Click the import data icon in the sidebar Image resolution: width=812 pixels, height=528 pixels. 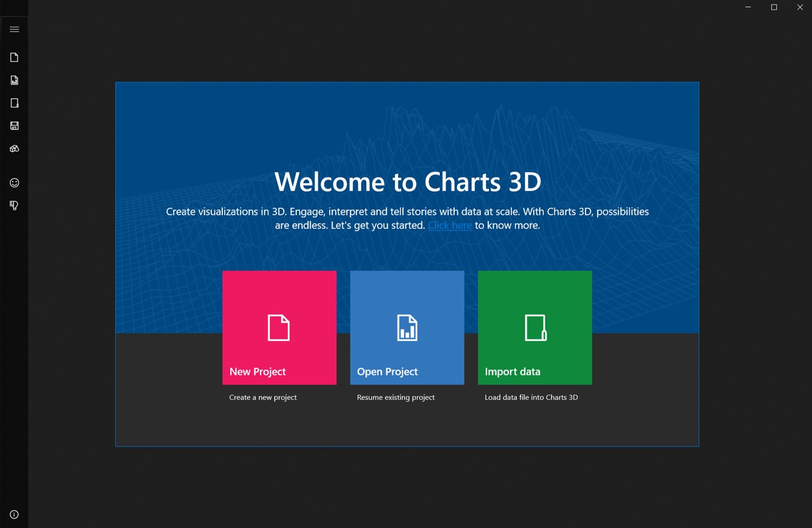pyautogui.click(x=15, y=103)
